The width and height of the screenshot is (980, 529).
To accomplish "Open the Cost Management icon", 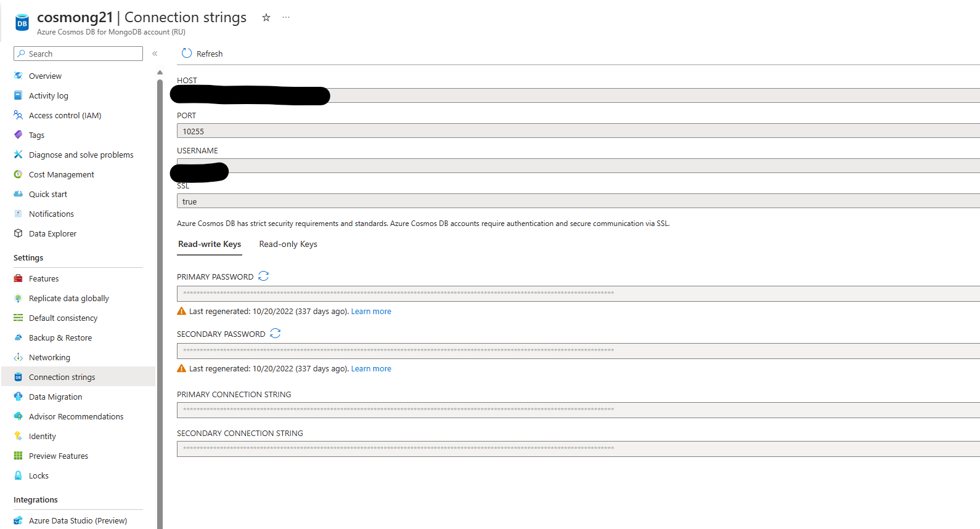I will [18, 174].
